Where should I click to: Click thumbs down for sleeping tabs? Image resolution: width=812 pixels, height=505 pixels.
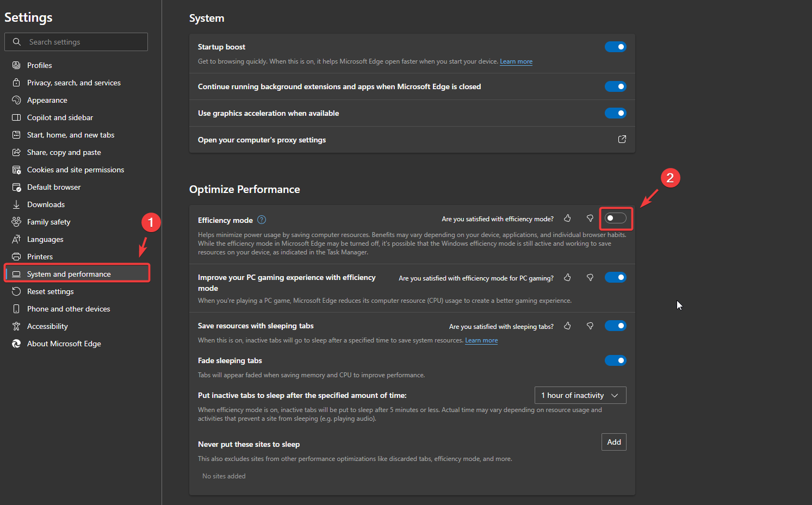[x=590, y=326]
